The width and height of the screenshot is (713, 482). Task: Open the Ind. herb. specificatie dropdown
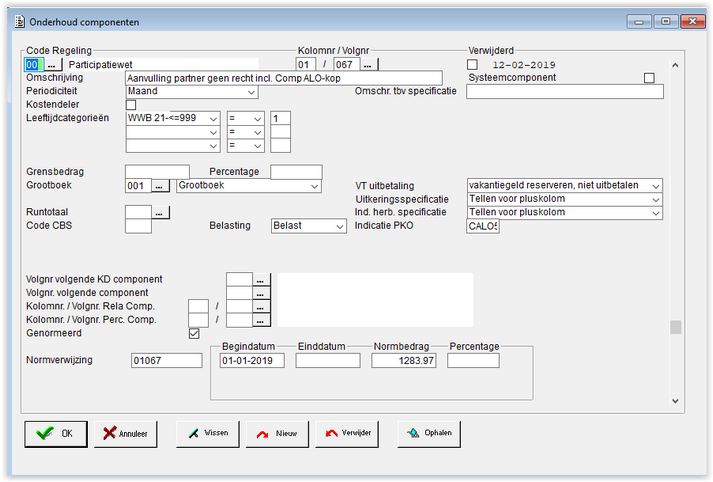(564, 212)
